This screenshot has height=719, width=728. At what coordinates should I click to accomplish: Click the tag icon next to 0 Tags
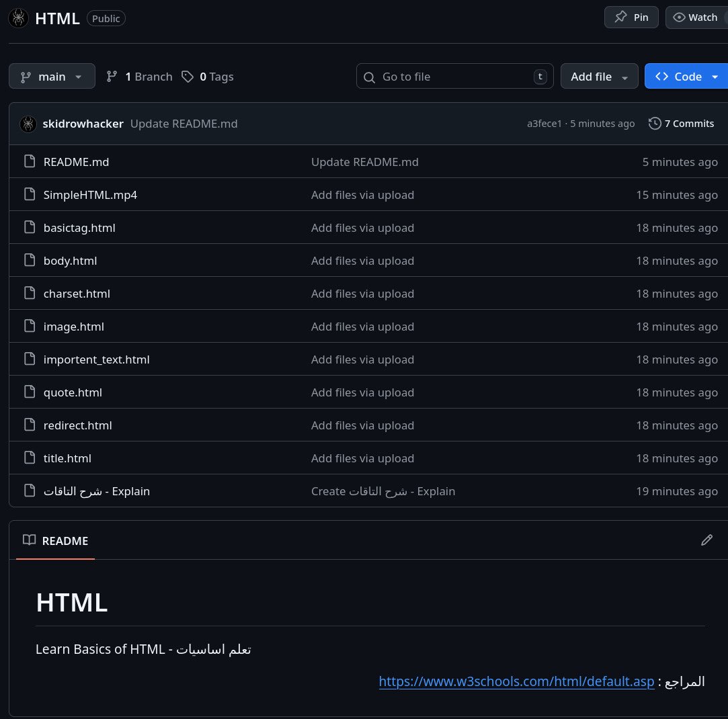(188, 77)
